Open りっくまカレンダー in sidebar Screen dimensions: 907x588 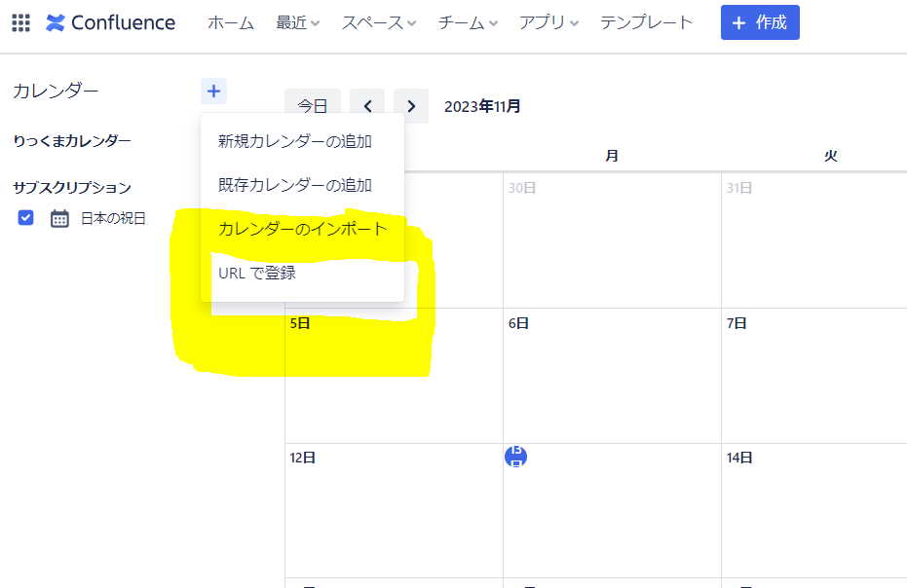click(x=72, y=140)
